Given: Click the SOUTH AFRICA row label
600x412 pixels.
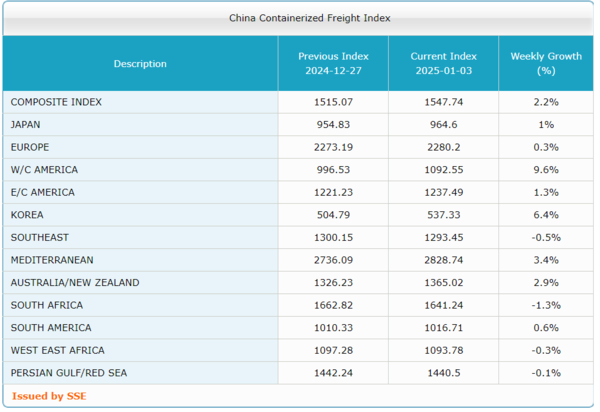Looking at the screenshot, I should tap(47, 305).
